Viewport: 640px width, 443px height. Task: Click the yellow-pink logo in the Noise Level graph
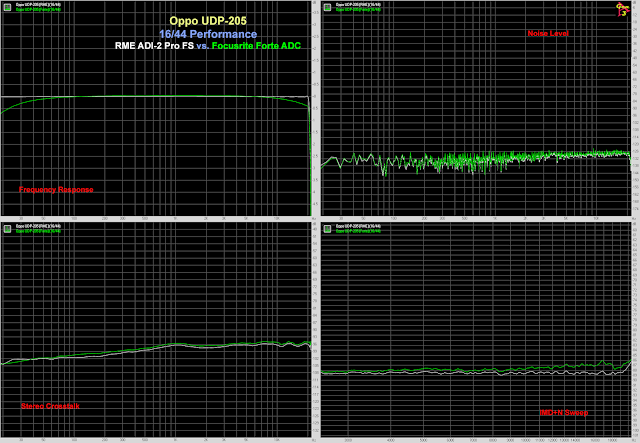(x=622, y=10)
